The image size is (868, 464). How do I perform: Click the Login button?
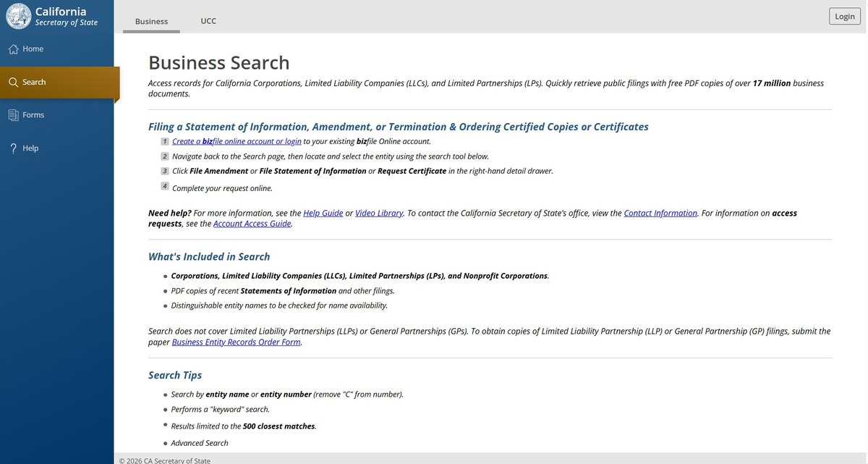(x=845, y=17)
